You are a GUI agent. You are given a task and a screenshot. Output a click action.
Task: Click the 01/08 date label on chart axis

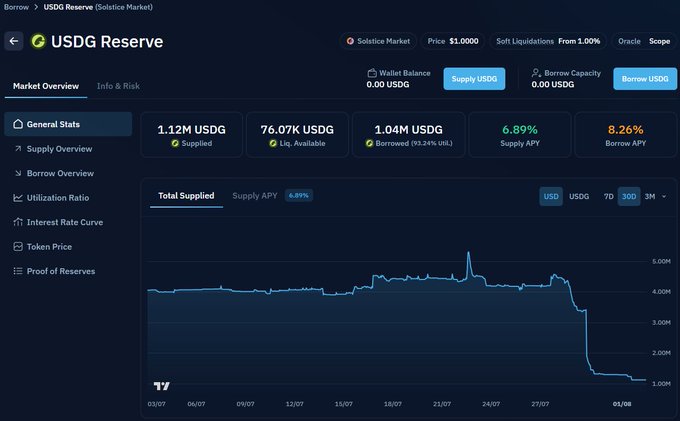coord(622,404)
